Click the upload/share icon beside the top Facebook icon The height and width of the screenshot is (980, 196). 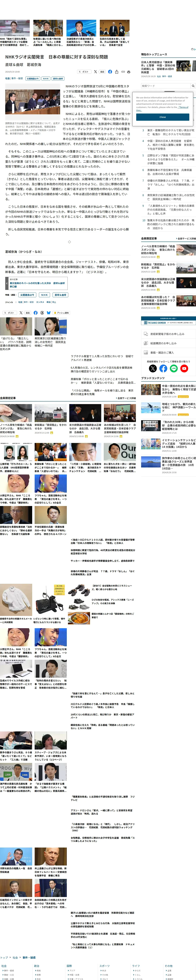click(116, 72)
